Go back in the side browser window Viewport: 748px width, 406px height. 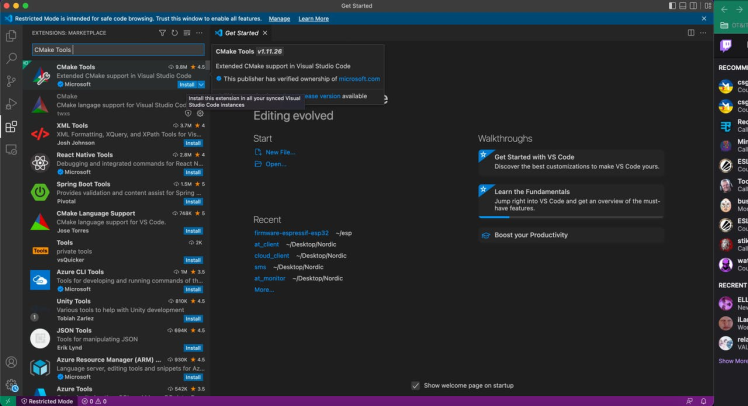click(x=724, y=10)
